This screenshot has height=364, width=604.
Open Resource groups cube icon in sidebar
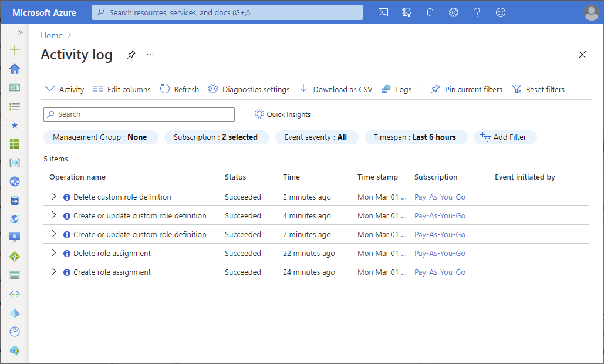point(15,163)
